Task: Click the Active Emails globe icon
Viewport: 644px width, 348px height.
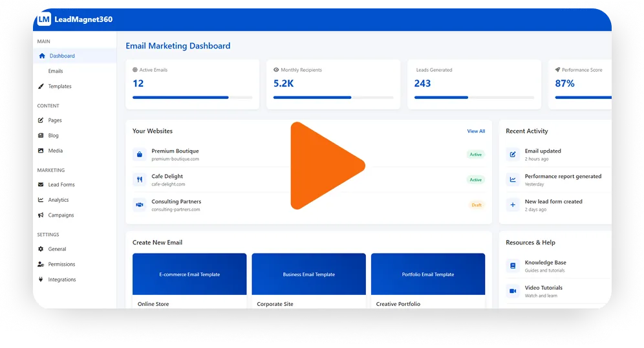Action: 135,70
